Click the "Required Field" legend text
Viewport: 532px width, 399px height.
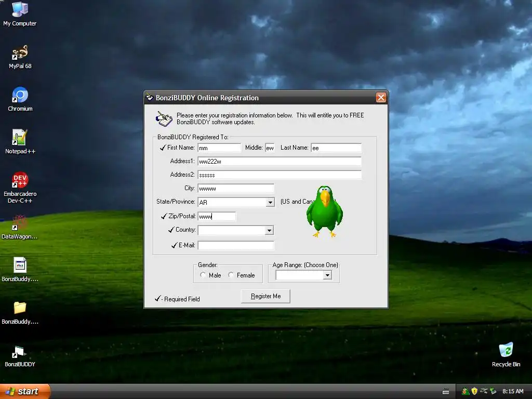182,299
